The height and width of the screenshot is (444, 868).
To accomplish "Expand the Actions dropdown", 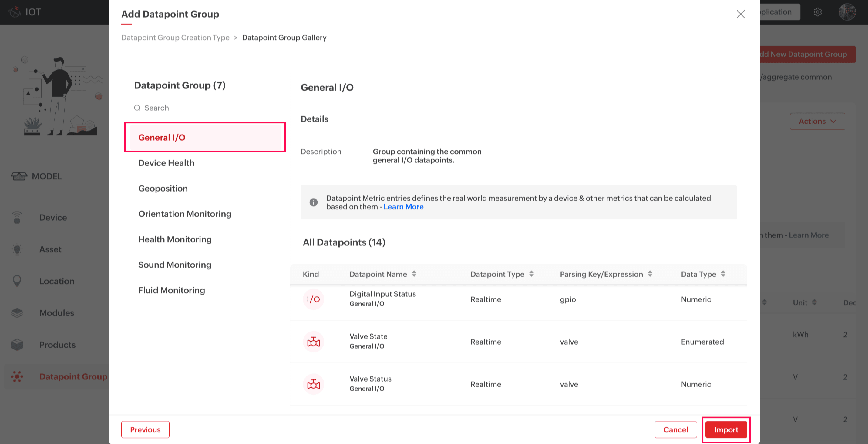I will click(x=817, y=121).
